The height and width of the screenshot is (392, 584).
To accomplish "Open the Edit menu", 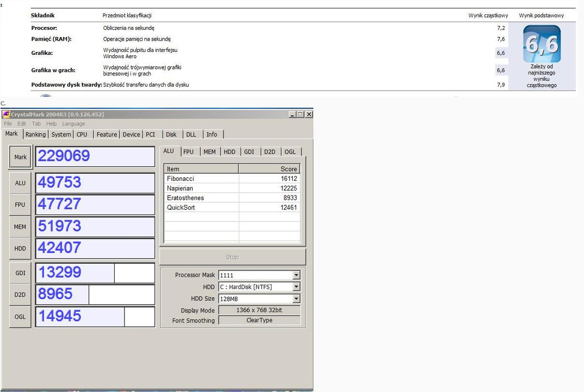I will pyautogui.click(x=22, y=123).
